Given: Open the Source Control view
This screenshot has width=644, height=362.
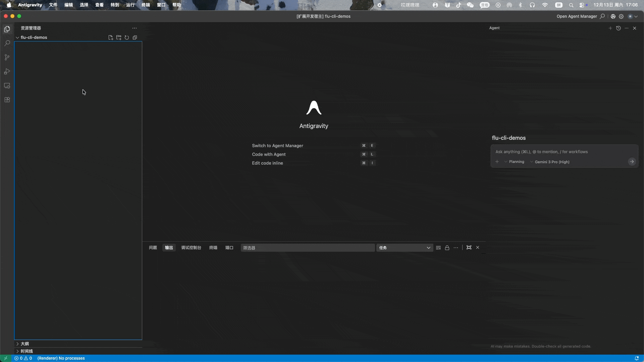Looking at the screenshot, I should [x=7, y=57].
